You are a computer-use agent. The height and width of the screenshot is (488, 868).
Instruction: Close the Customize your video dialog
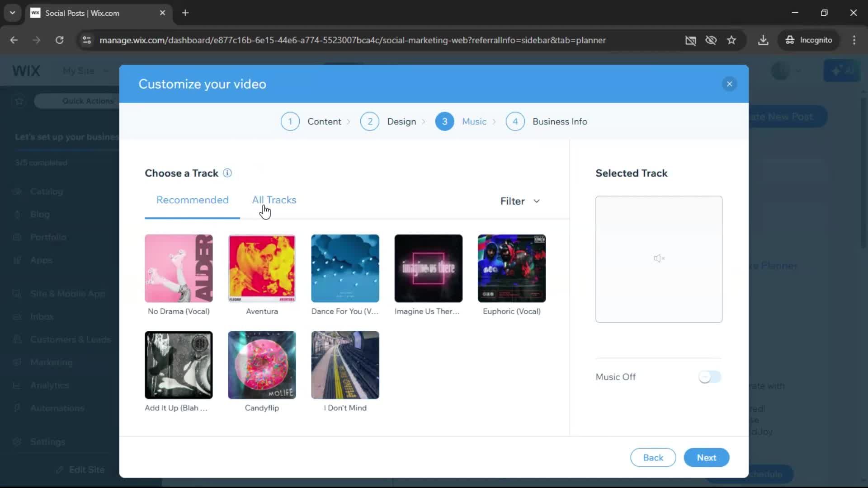point(729,84)
